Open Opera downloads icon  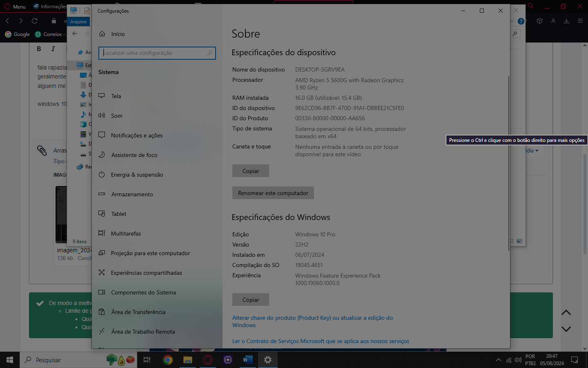coord(566,21)
